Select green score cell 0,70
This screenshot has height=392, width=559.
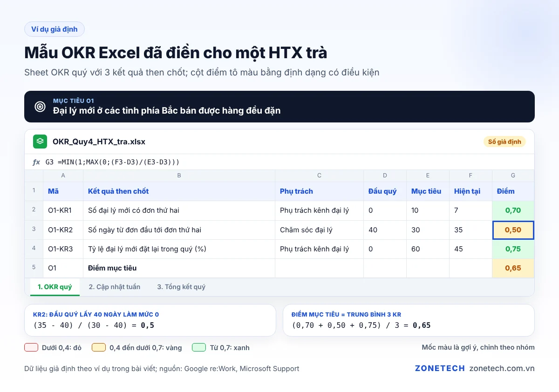(x=513, y=210)
